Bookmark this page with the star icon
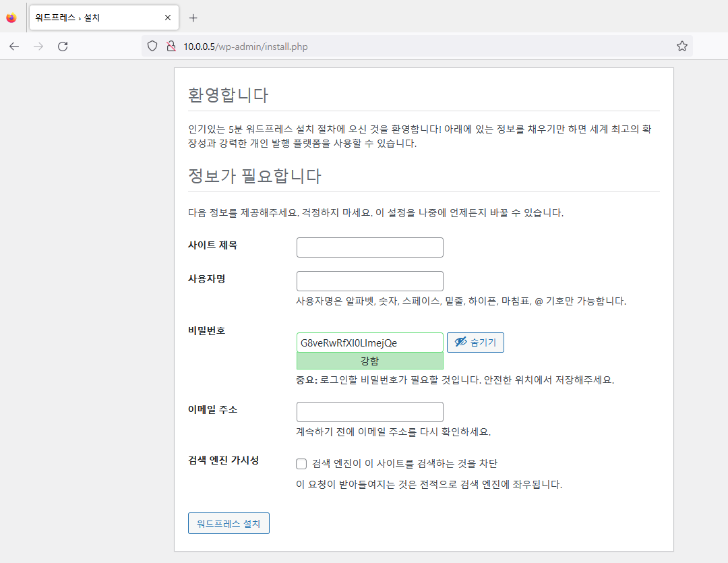 coord(681,46)
